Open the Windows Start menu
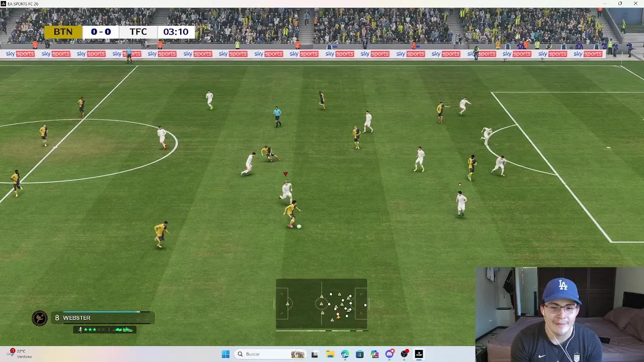 225,354
